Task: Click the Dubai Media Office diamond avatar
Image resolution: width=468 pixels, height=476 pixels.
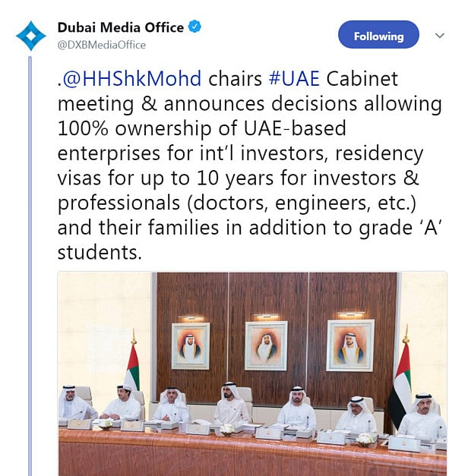Action: pyautogui.click(x=31, y=36)
